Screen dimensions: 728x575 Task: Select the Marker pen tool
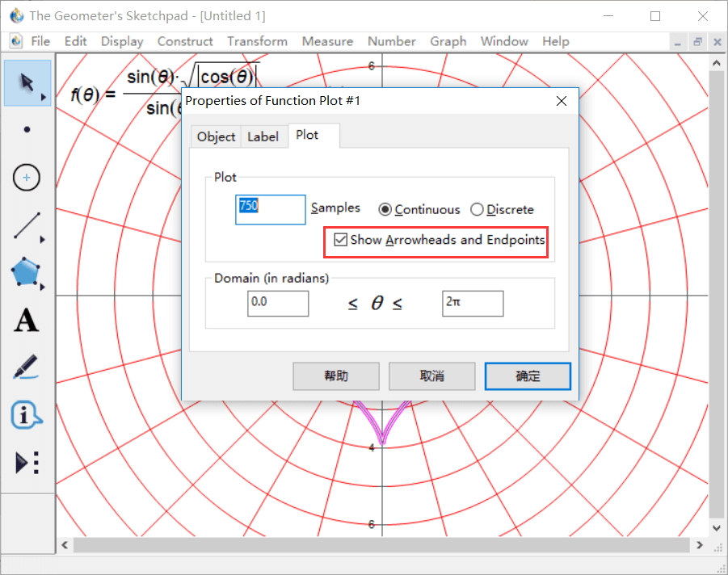click(27, 367)
